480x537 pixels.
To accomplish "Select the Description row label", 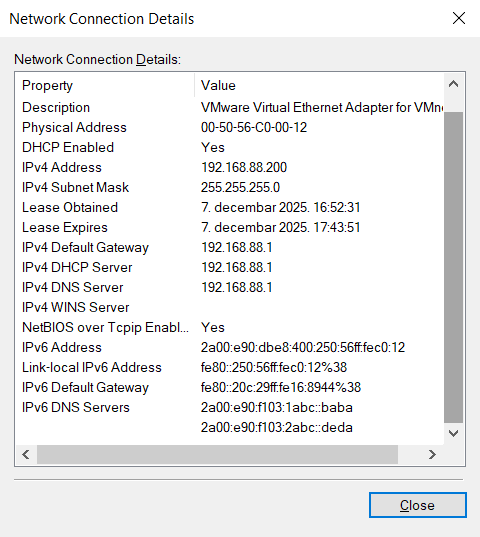I will [x=56, y=108].
